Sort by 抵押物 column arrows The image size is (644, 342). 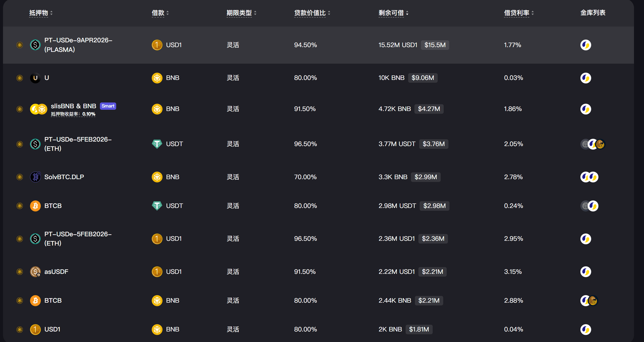(51, 13)
